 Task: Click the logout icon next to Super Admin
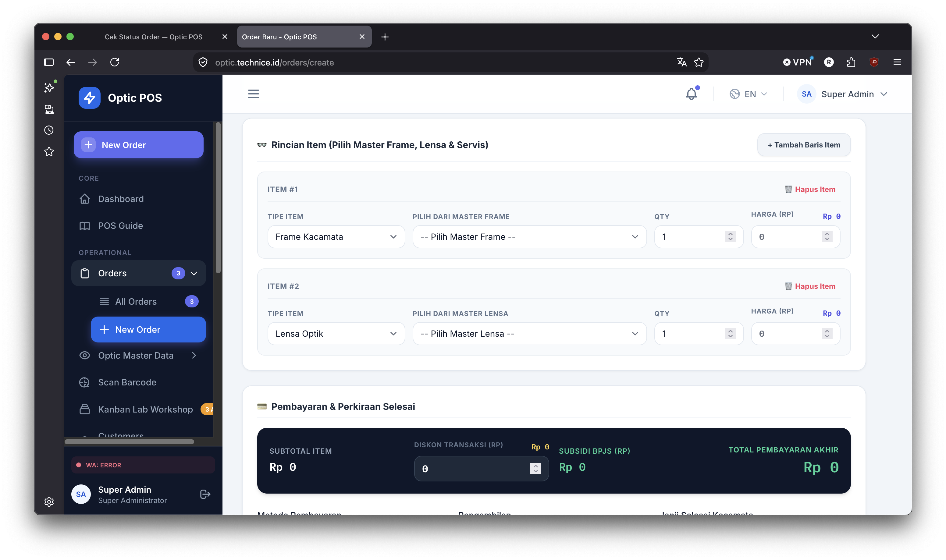(x=205, y=494)
